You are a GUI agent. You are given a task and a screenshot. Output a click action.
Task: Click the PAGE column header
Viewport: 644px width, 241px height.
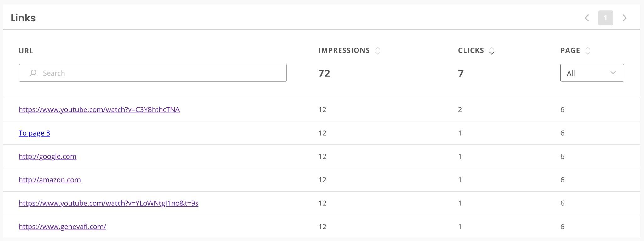[570, 50]
